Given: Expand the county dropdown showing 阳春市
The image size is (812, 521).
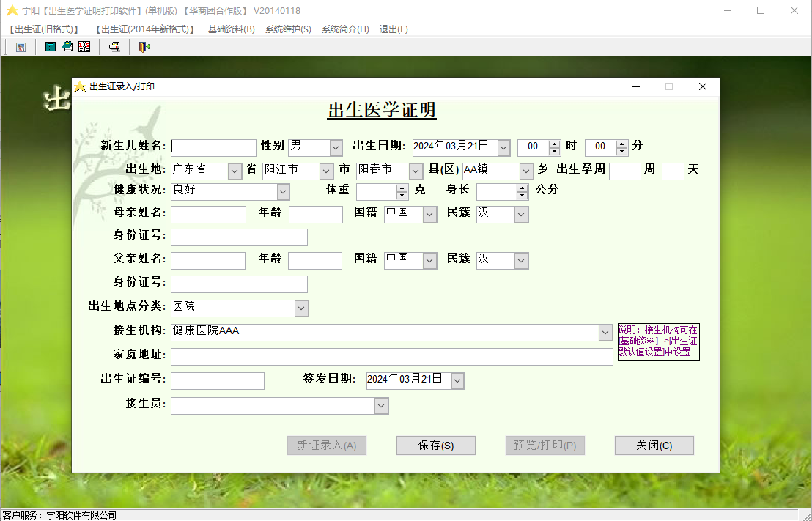Looking at the screenshot, I should click(416, 171).
